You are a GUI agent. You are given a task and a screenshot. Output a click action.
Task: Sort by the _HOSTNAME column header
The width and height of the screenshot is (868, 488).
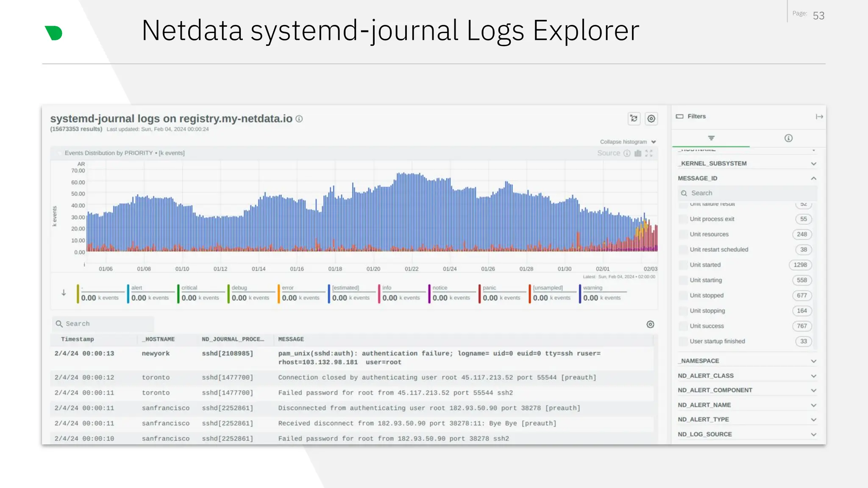coord(158,339)
